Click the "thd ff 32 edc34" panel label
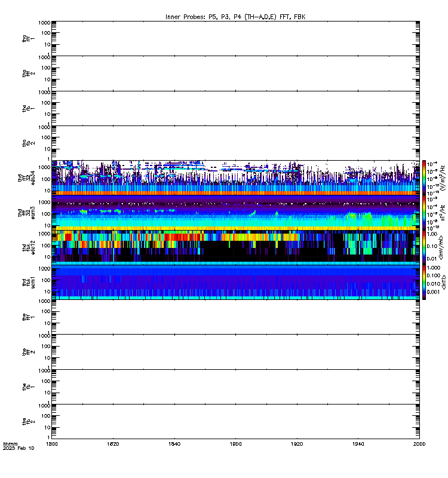 tap(26, 177)
